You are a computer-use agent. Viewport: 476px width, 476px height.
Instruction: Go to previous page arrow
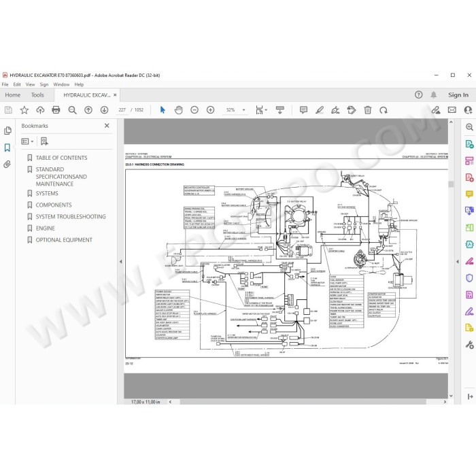tap(88, 110)
